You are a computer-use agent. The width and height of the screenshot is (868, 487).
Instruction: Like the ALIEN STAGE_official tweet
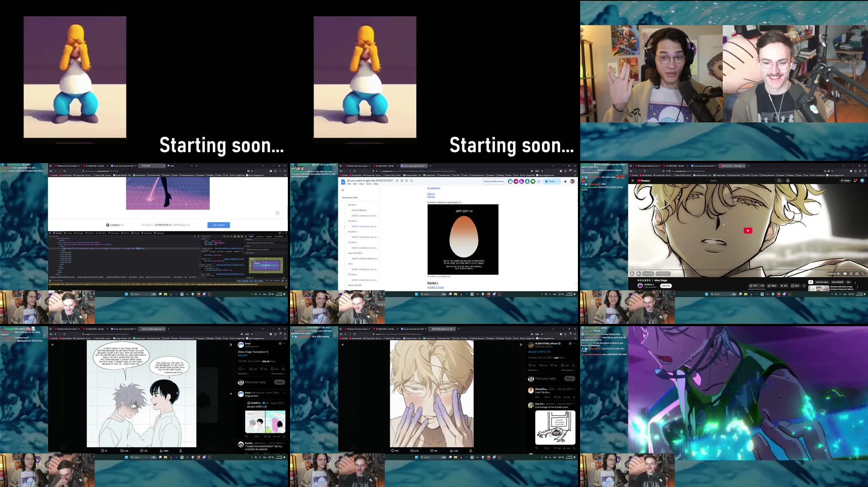(552, 366)
